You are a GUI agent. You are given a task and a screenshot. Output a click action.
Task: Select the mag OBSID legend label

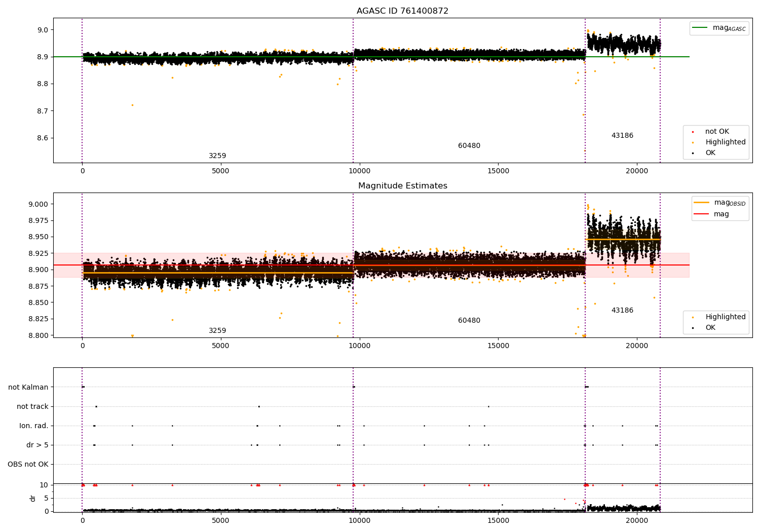click(730, 203)
